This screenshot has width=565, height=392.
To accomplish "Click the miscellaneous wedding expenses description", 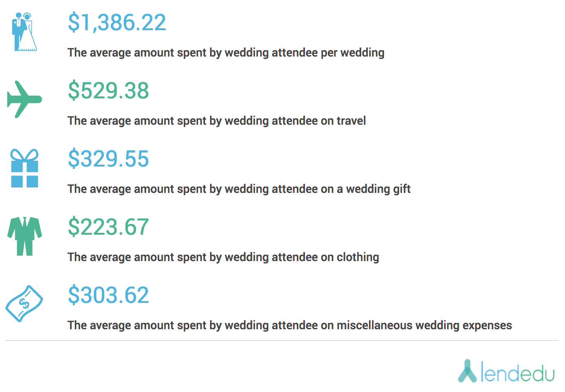I will click(x=290, y=325).
